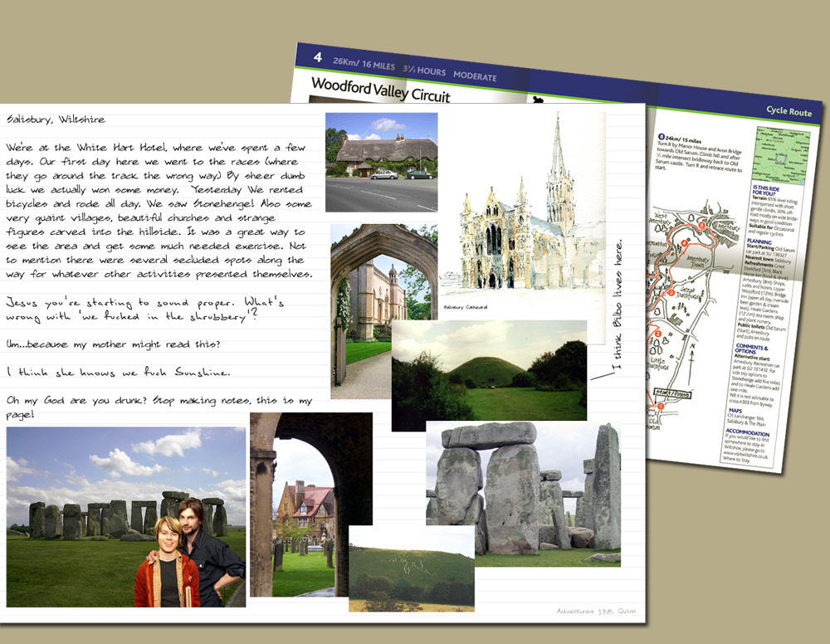The height and width of the screenshot is (644, 830).
Task: Click 'Alternative start:' in brochure sidebar
Action: (x=751, y=357)
